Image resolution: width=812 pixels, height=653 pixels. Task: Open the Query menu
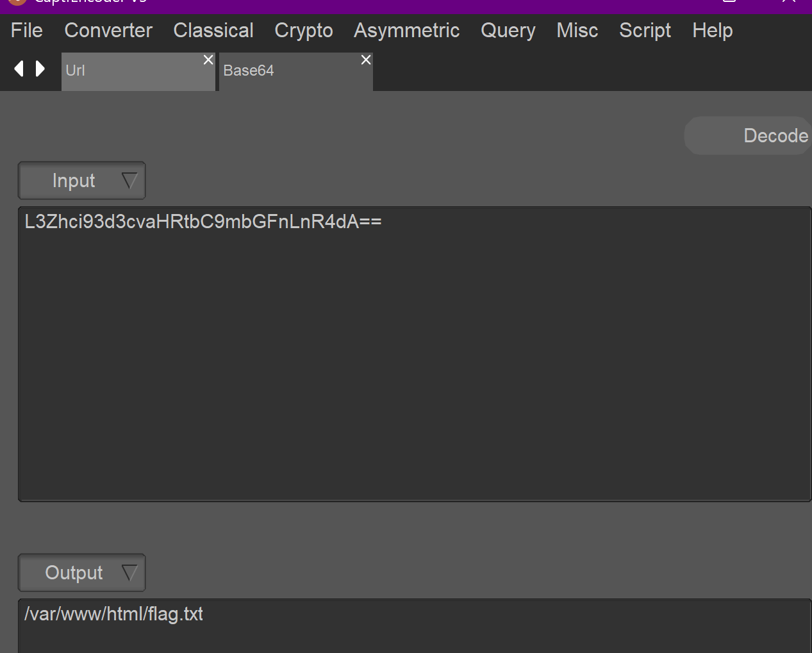[x=508, y=31]
